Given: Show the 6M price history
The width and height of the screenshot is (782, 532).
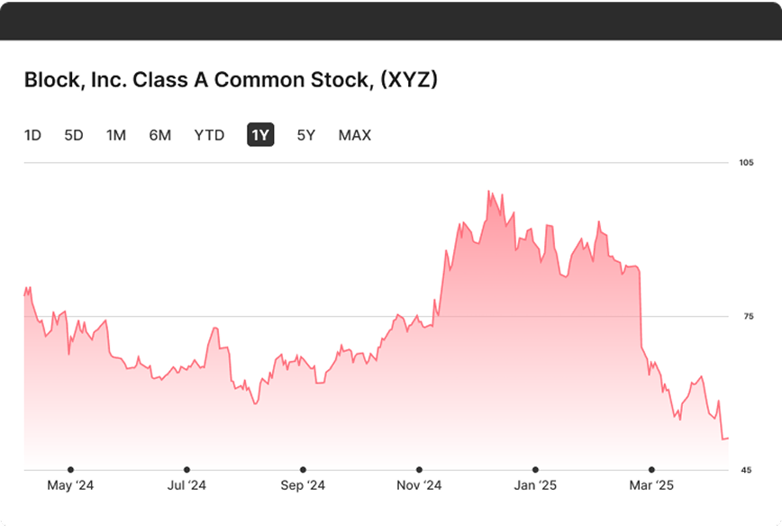Looking at the screenshot, I should pos(159,135).
